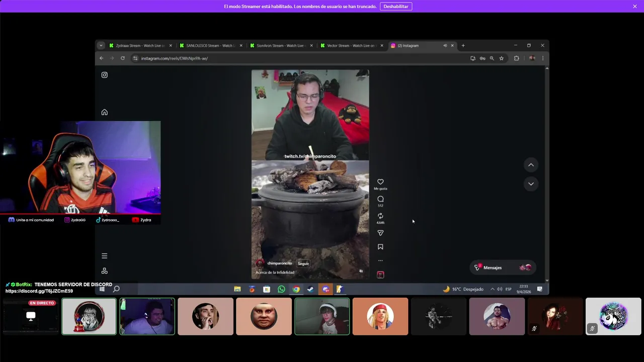Open the zoom magnifier icon in address bar
The image size is (644, 362).
492,58
